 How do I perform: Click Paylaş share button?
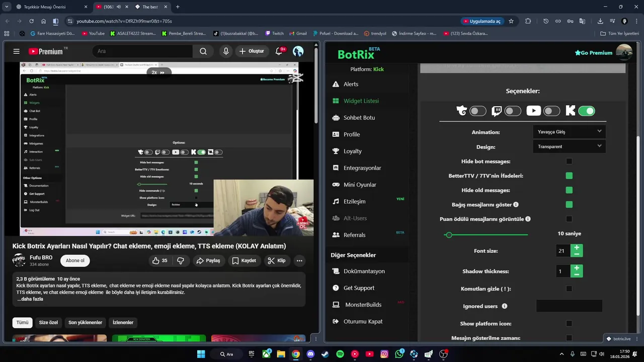point(208,260)
